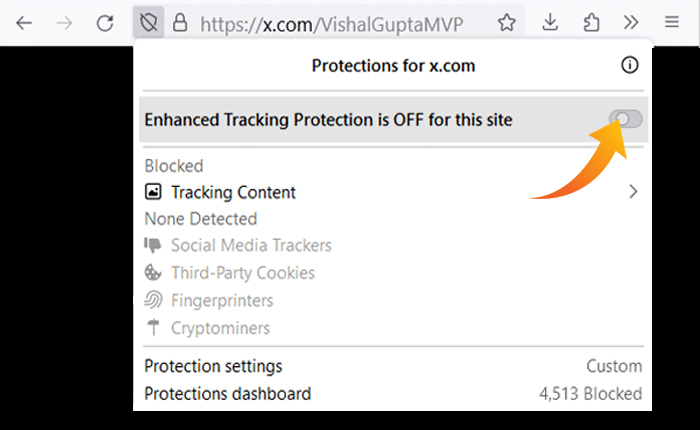Click the tracking protection shield icon
The height and width of the screenshot is (430, 700).
[150, 22]
